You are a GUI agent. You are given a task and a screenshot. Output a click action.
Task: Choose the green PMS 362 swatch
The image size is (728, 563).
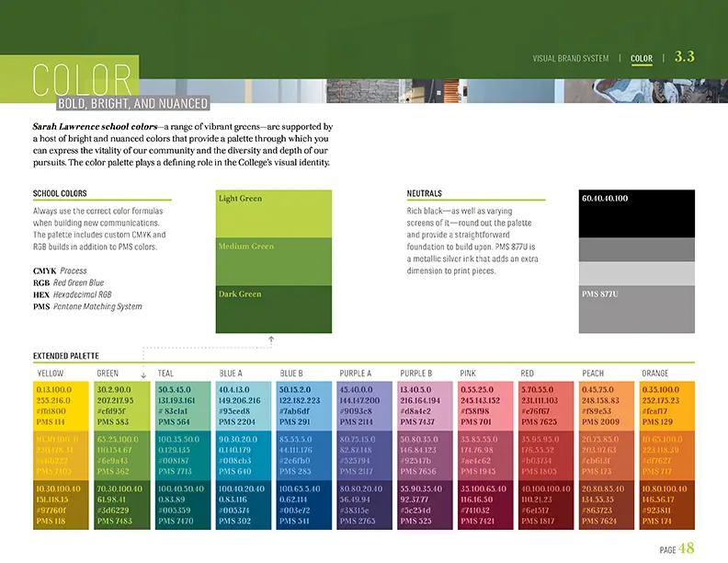point(122,455)
